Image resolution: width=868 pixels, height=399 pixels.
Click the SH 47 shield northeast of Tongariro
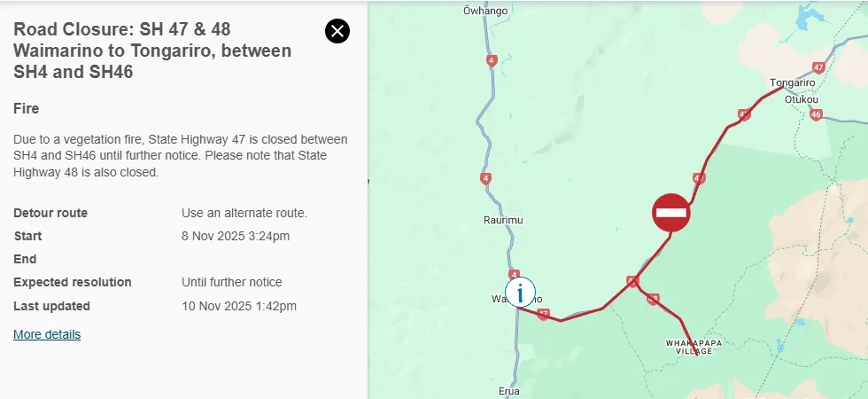(x=818, y=67)
